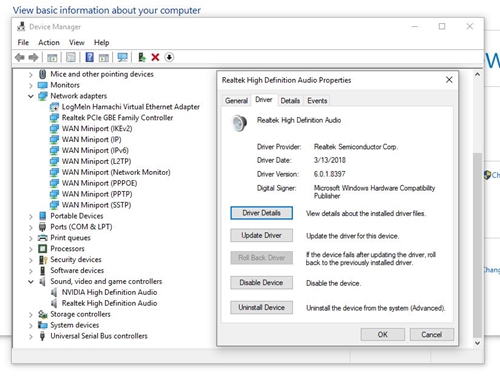Click the scrollbar down arrow
Screen dimensions: 500x377
click(477, 343)
